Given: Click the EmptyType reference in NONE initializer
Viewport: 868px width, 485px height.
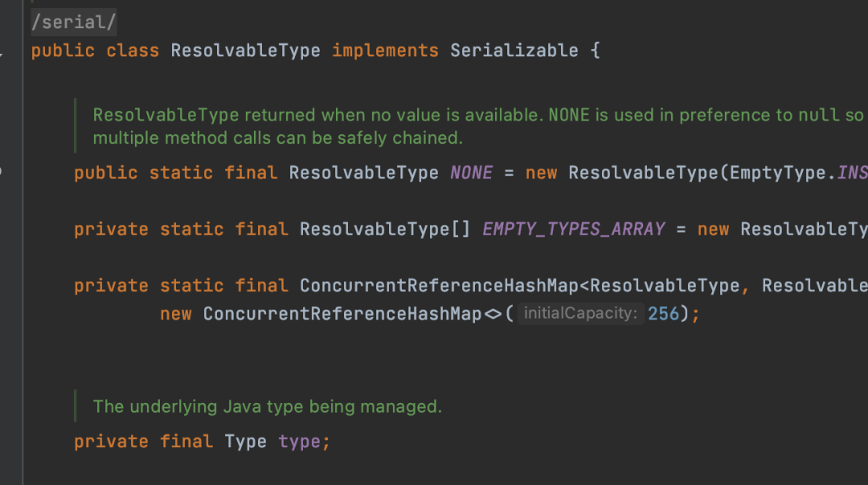Looking at the screenshot, I should 778,173.
